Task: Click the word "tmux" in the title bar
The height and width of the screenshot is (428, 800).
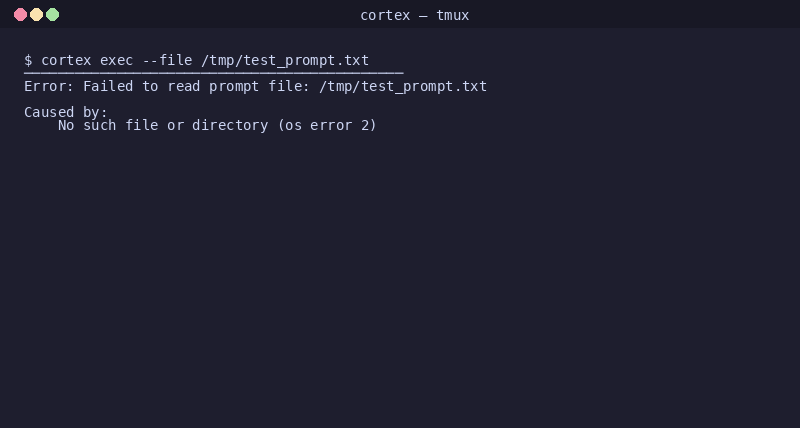Action: pyautogui.click(x=453, y=15)
